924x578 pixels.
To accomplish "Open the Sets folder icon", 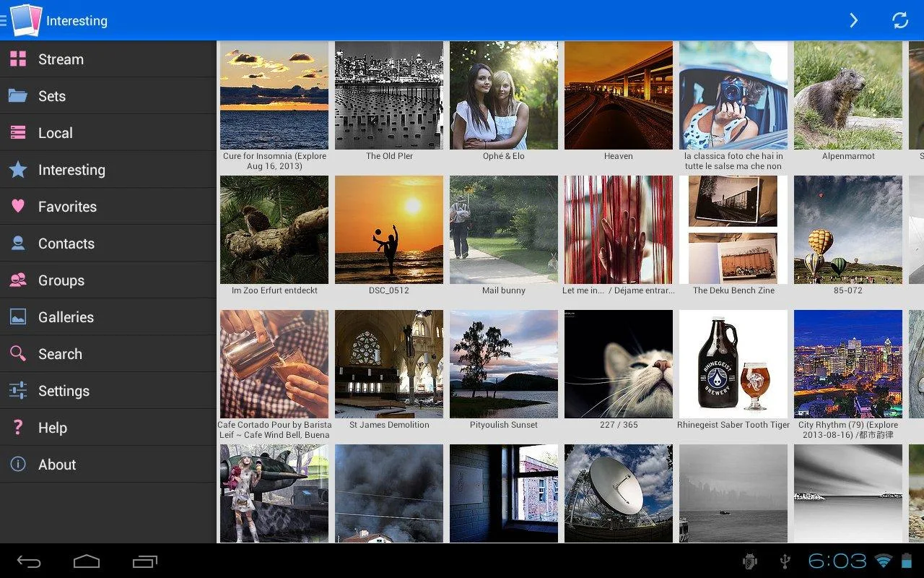I will pos(18,96).
